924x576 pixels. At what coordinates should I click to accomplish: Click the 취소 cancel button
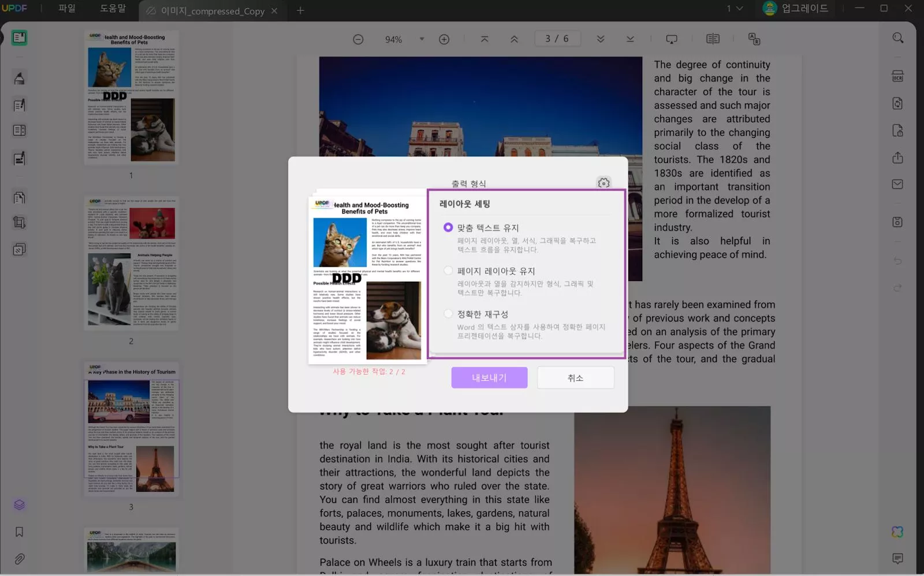pyautogui.click(x=575, y=377)
